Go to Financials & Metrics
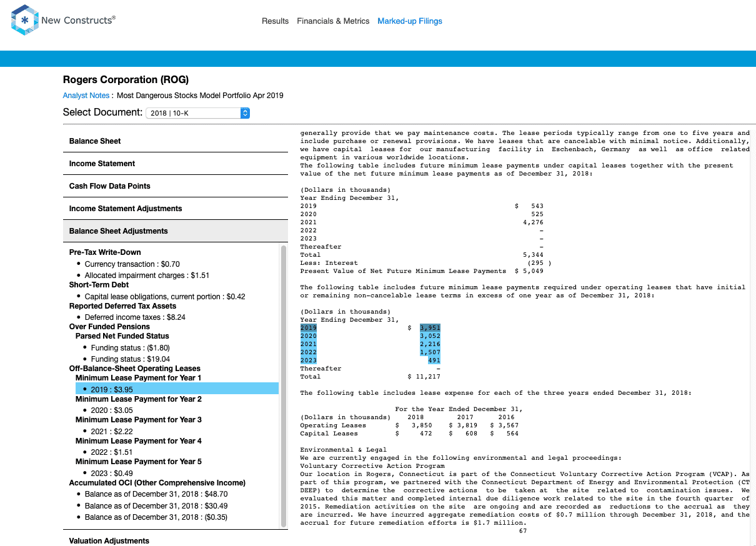Image resolution: width=756 pixels, height=546 pixels. pos(333,21)
